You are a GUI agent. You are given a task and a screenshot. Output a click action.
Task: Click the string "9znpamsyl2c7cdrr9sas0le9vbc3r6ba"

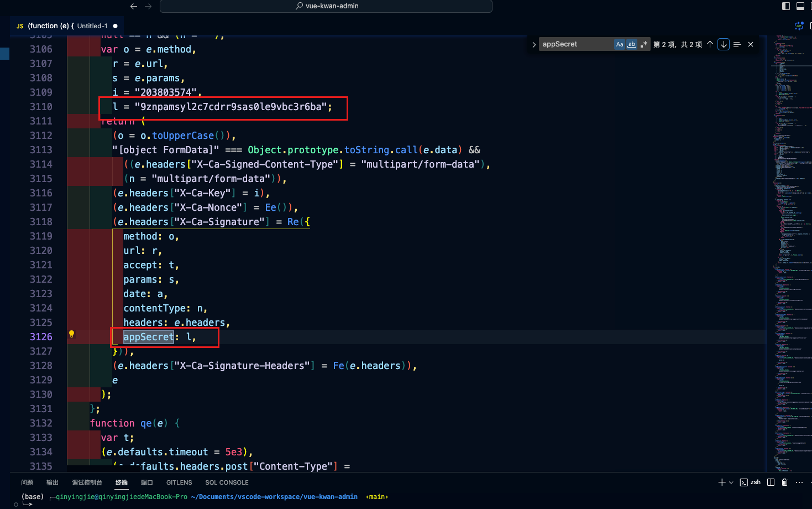pyautogui.click(x=231, y=107)
